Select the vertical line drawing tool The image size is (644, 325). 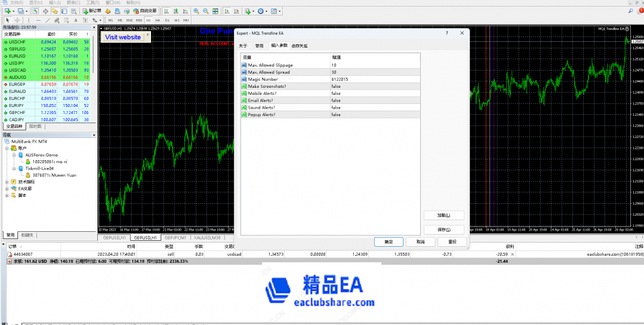pos(29,20)
